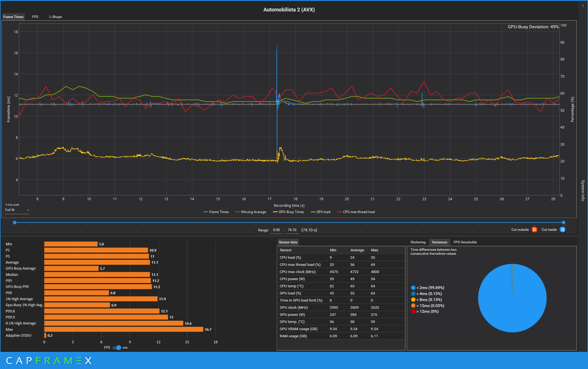The width and height of the screenshot is (588, 369).
Task: Click the '< 4ms (0.13%)' legend swatch
Action: (413, 294)
